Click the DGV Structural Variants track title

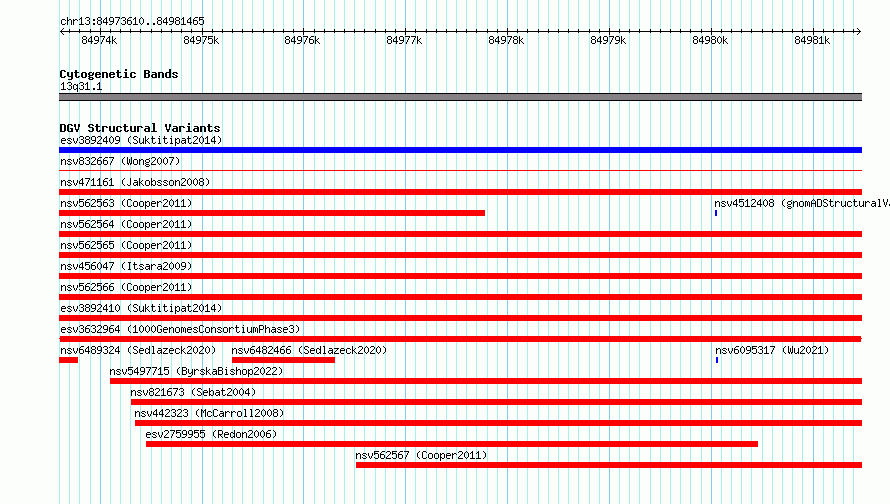140,128
